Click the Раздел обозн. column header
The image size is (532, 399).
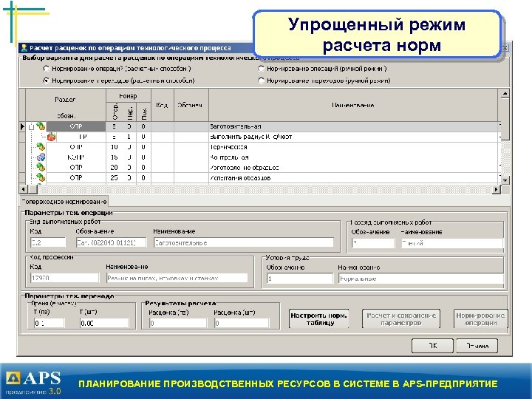[x=66, y=105]
